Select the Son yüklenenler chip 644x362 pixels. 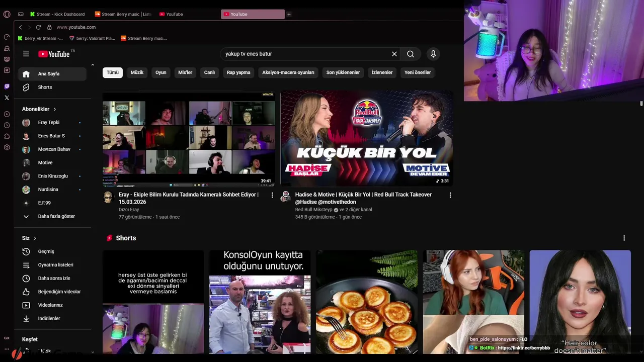tap(343, 72)
